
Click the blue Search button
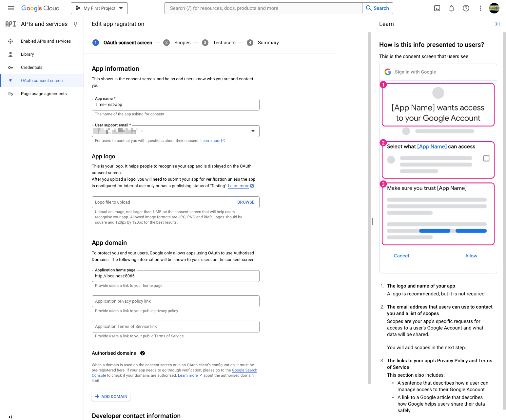(x=378, y=8)
